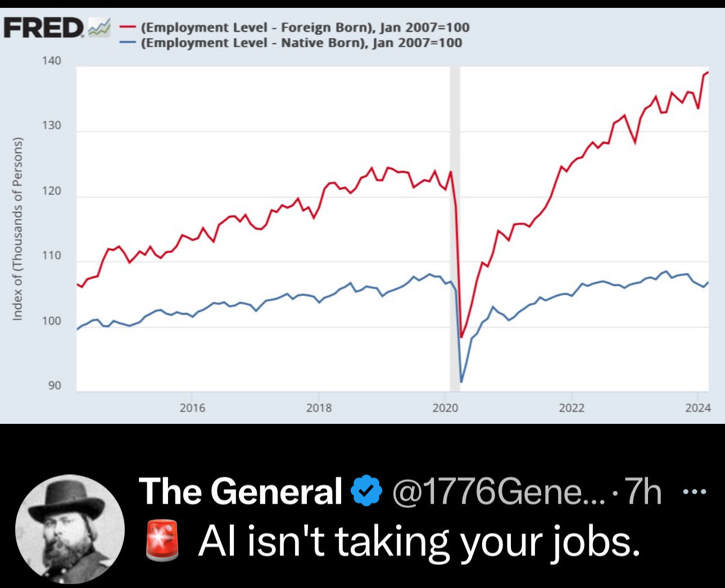
Task: Click the Index of Thousands of Persons axis title
Action: click(18, 229)
